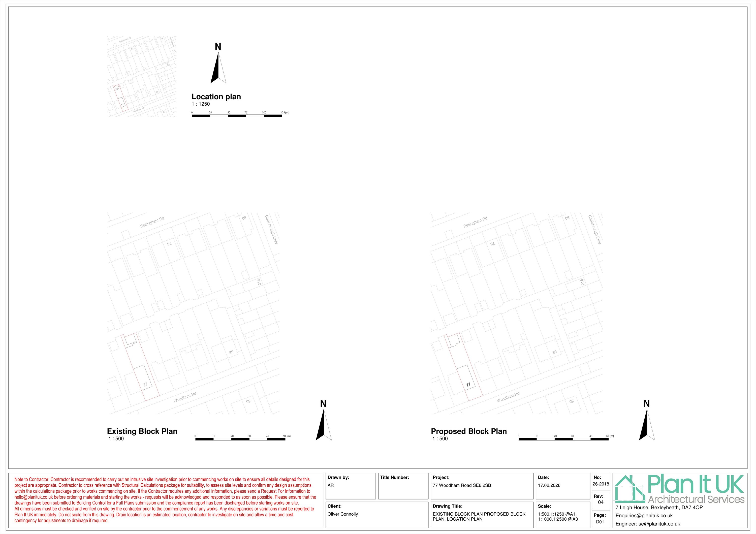Click the Location plan title text
This screenshot has width=756, height=534.
click(216, 97)
